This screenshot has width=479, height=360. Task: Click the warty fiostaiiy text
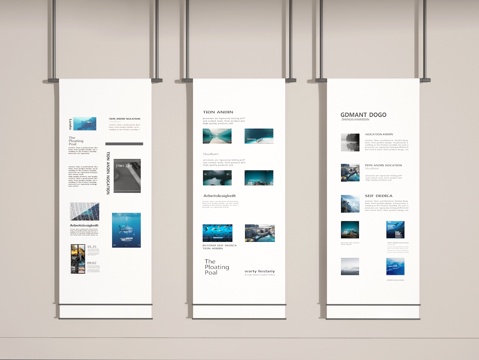click(260, 271)
